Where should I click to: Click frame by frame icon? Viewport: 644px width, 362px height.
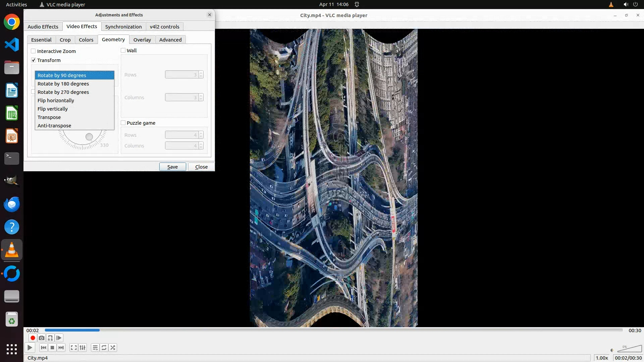[x=59, y=338]
